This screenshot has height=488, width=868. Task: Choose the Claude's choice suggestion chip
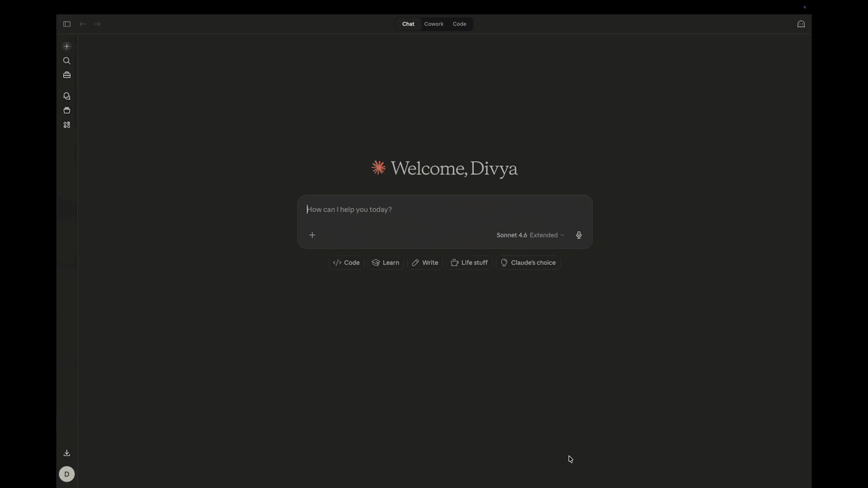528,262
